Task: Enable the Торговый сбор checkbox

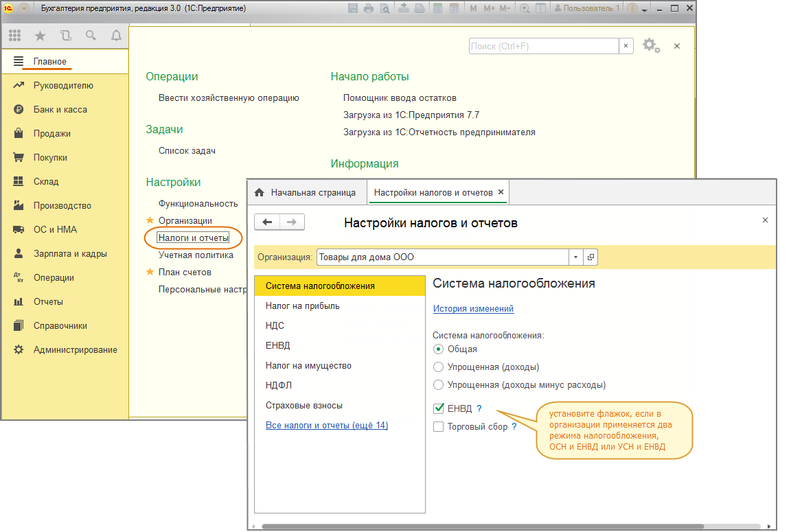Action: click(x=439, y=427)
